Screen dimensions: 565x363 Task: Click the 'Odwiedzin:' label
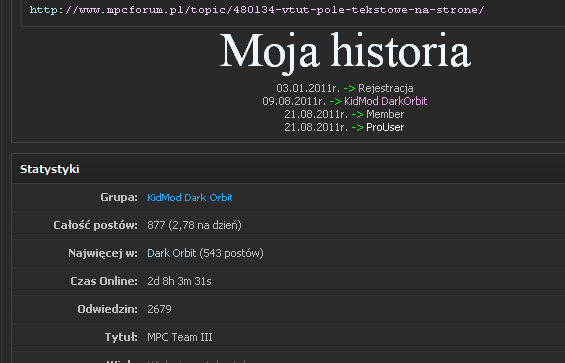pos(107,309)
